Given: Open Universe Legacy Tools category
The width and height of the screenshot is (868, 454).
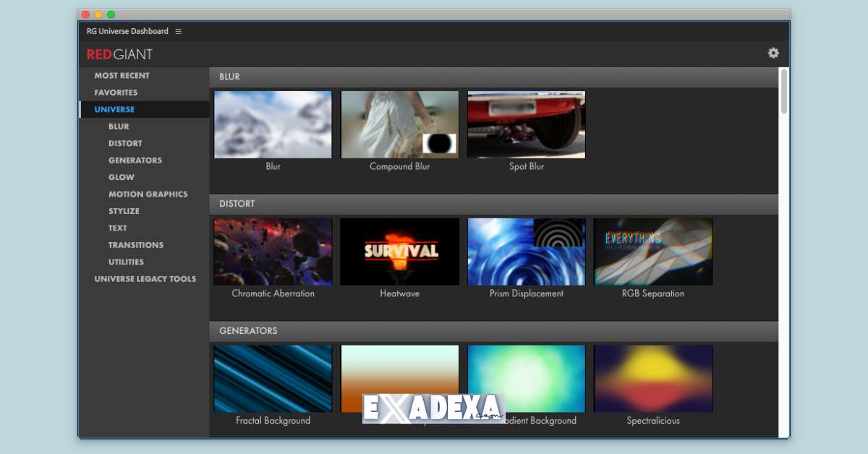Looking at the screenshot, I should click(x=145, y=279).
